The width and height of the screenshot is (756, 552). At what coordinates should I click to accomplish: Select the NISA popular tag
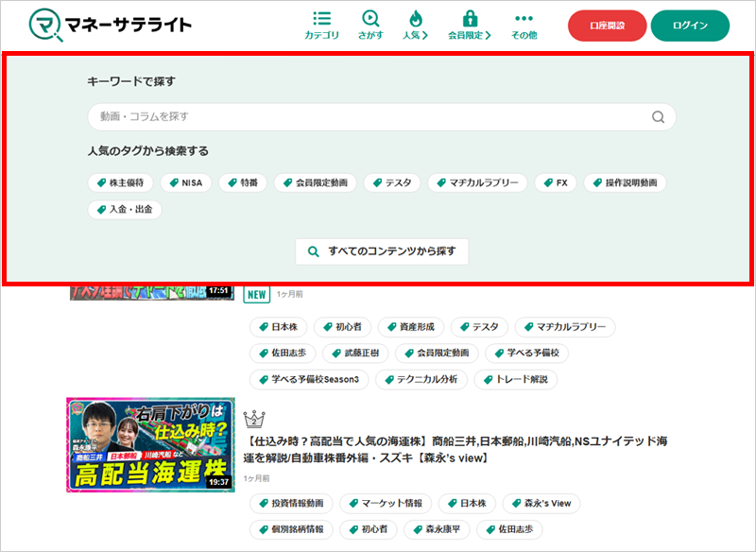tap(186, 183)
